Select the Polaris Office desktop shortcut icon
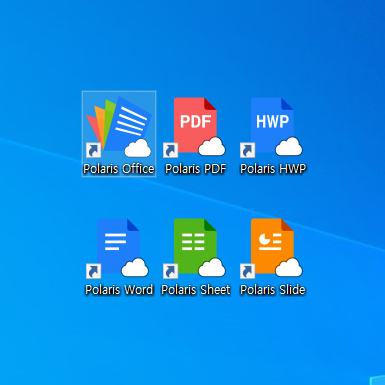 click(x=119, y=127)
